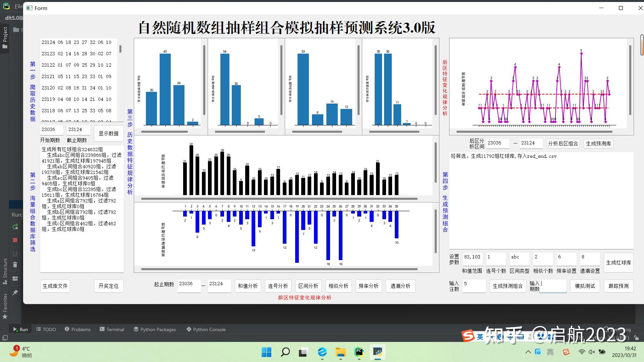Click PyCharm logo in title bar
The width and height of the screenshot is (644, 362).
pyautogui.click(x=6, y=6)
